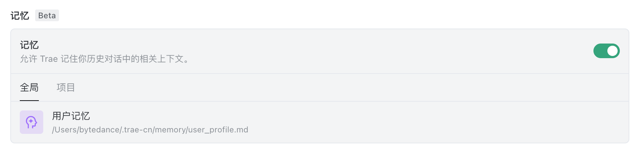Toggle off the 记忆 memory switch
The image size is (644, 158).
click(x=606, y=51)
